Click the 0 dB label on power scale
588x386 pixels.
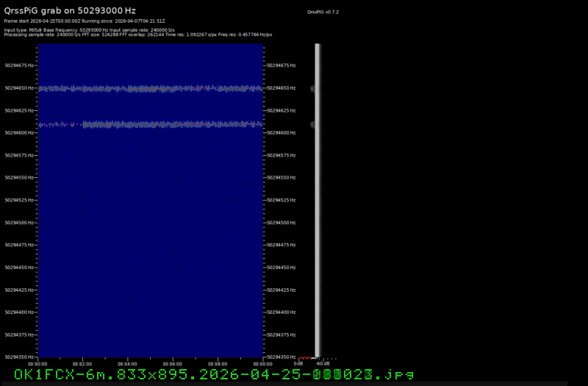[x=299, y=363]
